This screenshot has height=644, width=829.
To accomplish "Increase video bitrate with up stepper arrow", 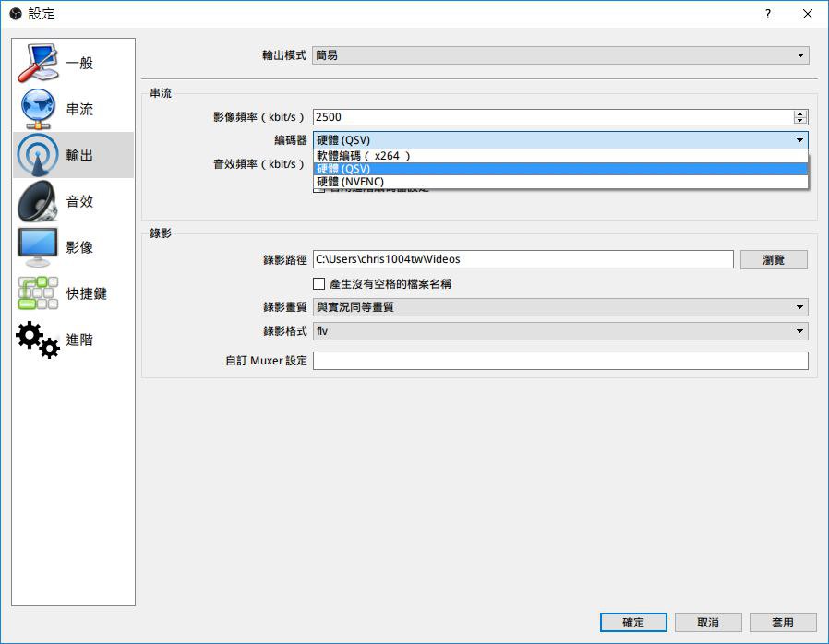I will coord(800,113).
